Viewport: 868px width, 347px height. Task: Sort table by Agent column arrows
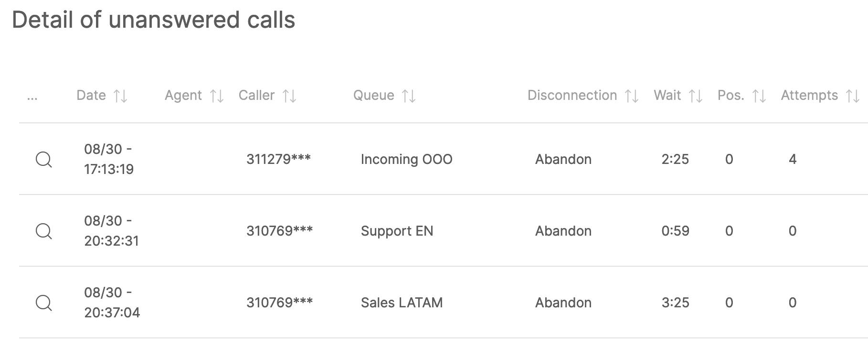point(217,96)
